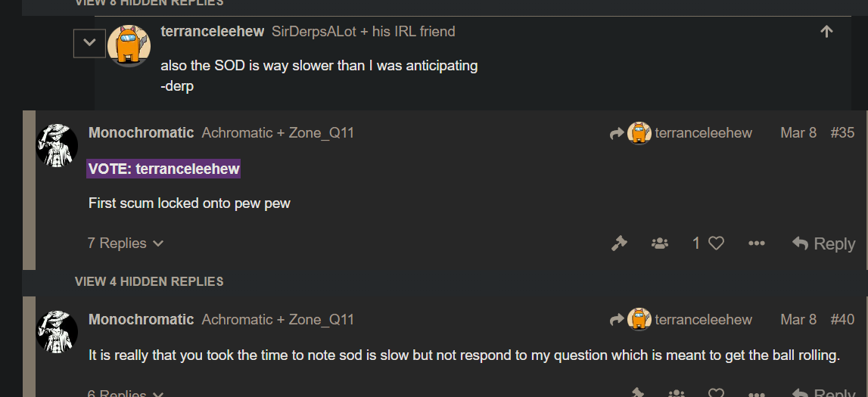Viewport: 868px width, 397px height.
Task: Select the highlighted VOTE: terranceleehew text
Action: tap(163, 169)
